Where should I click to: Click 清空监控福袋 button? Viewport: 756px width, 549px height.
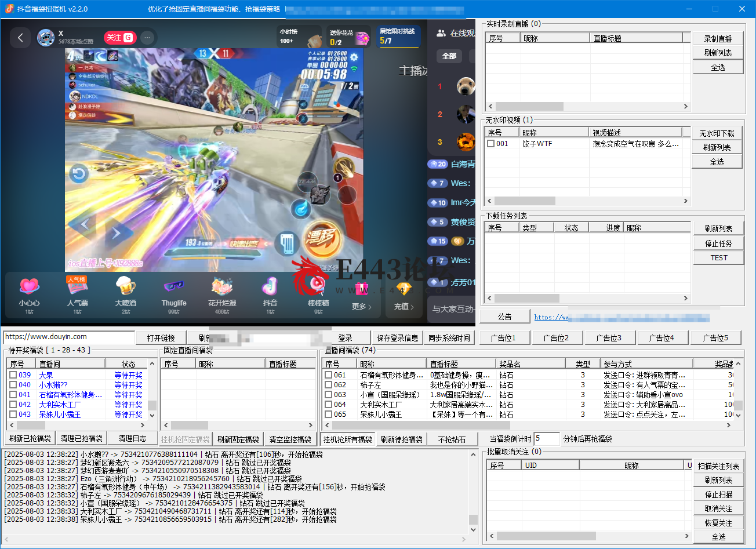(290, 439)
